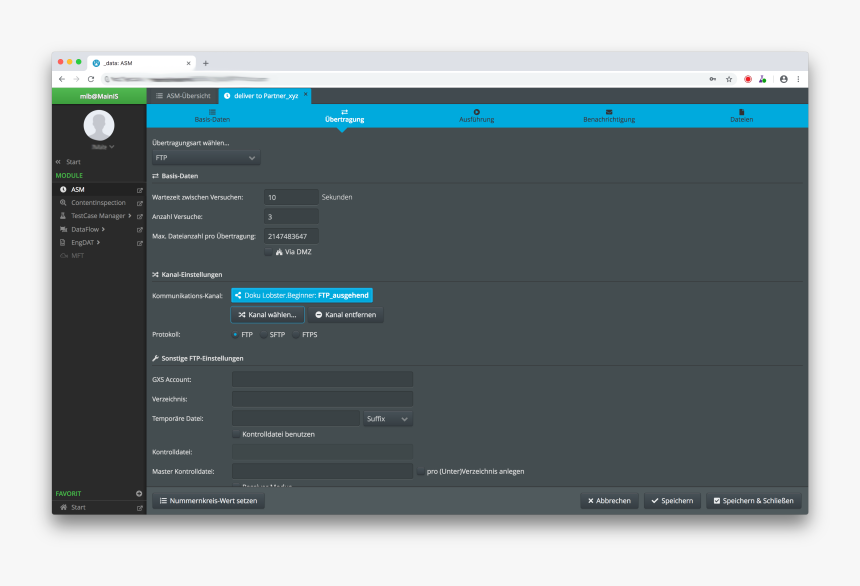Edit Anzahl Versuche field
Screen dimensions: 860x586
pos(291,217)
